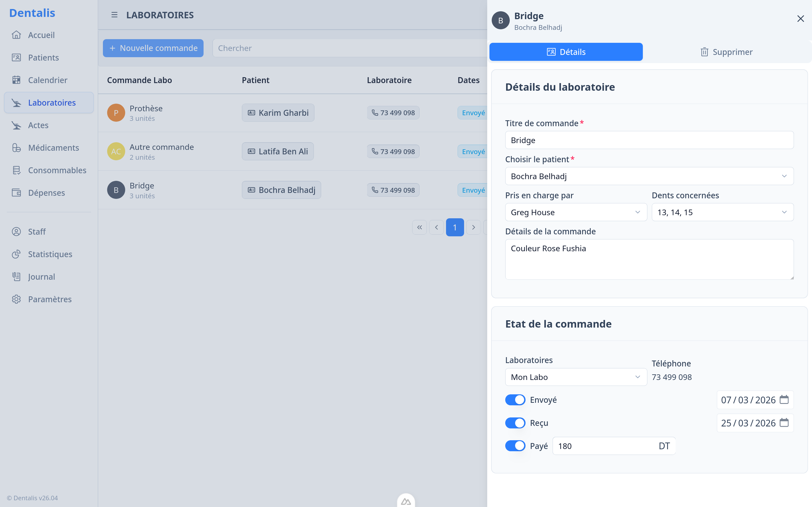
Task: Open the Mon Labo laboratory dropdown
Action: [x=576, y=377]
